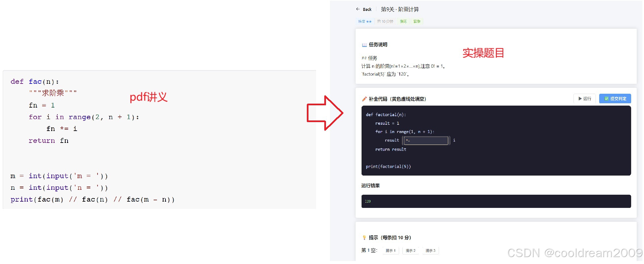Open hint 提示 2 for the first blank

[410, 250]
